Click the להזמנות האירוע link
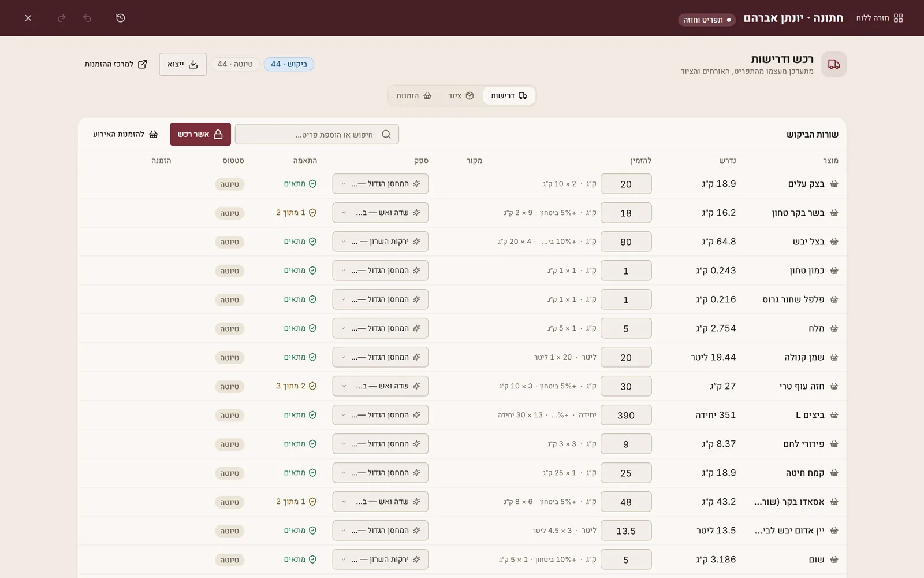This screenshot has width=924, height=578. (x=125, y=134)
